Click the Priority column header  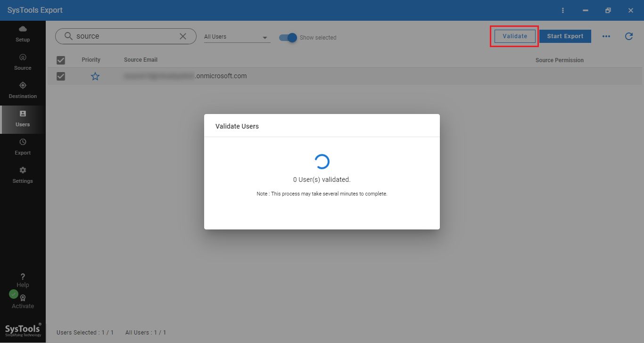[91, 60]
